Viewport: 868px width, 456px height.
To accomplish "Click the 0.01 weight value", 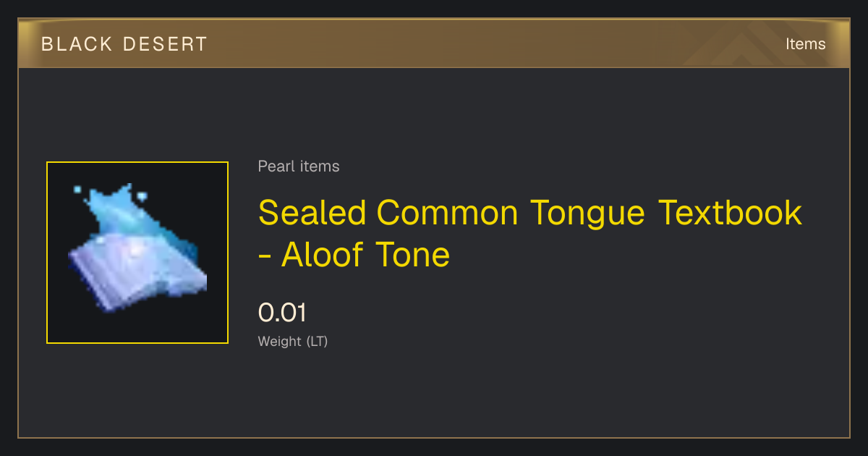I will pyautogui.click(x=283, y=313).
